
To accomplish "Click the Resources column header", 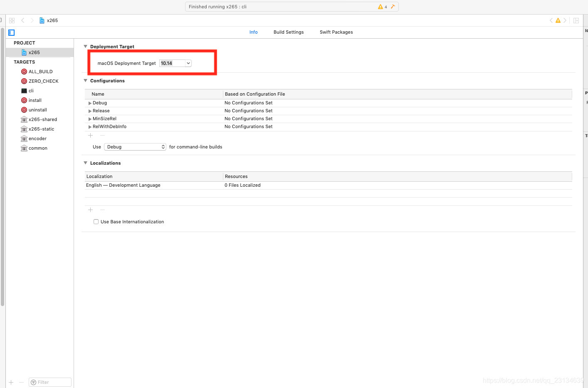I will [398, 176].
